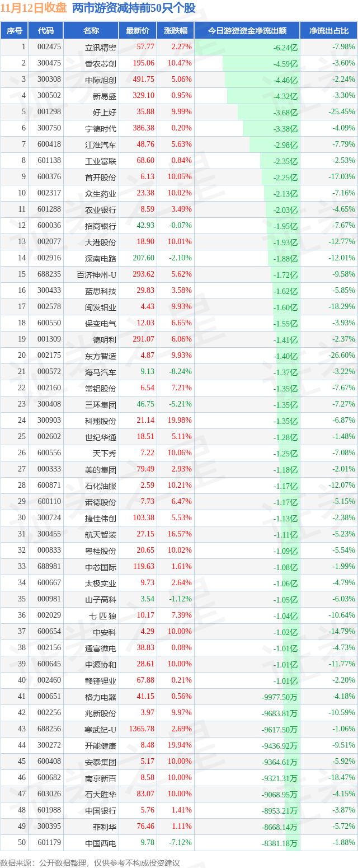The image size is (358, 868).
Task: Select stock name 诺德股份
Action: [101, 502]
